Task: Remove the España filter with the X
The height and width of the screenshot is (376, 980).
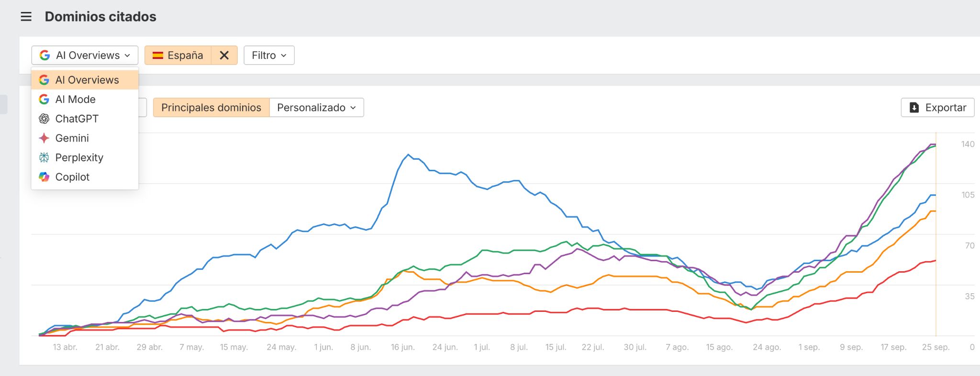Action: point(223,55)
